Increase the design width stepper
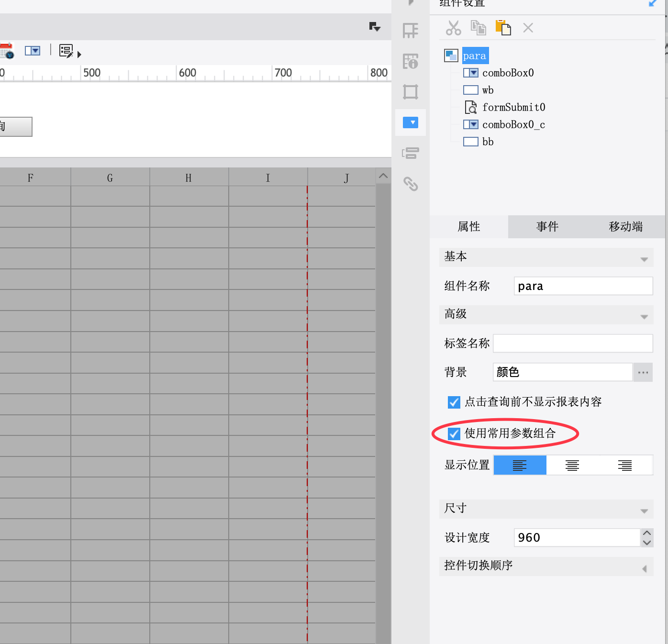 (647, 533)
